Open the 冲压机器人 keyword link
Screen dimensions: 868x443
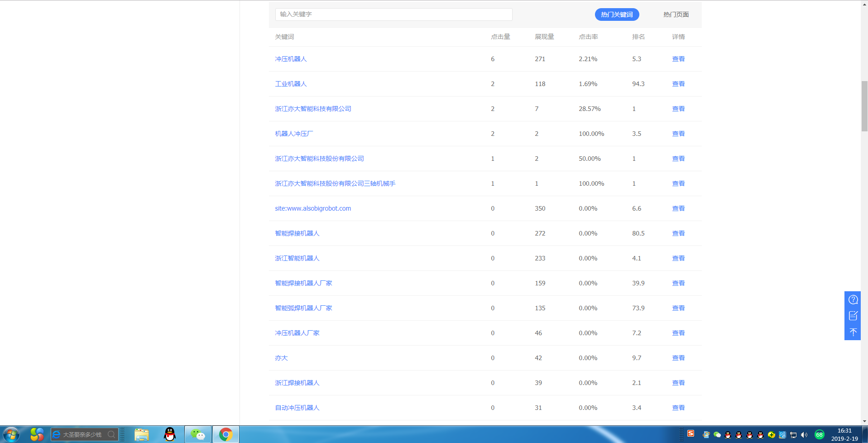(x=291, y=59)
